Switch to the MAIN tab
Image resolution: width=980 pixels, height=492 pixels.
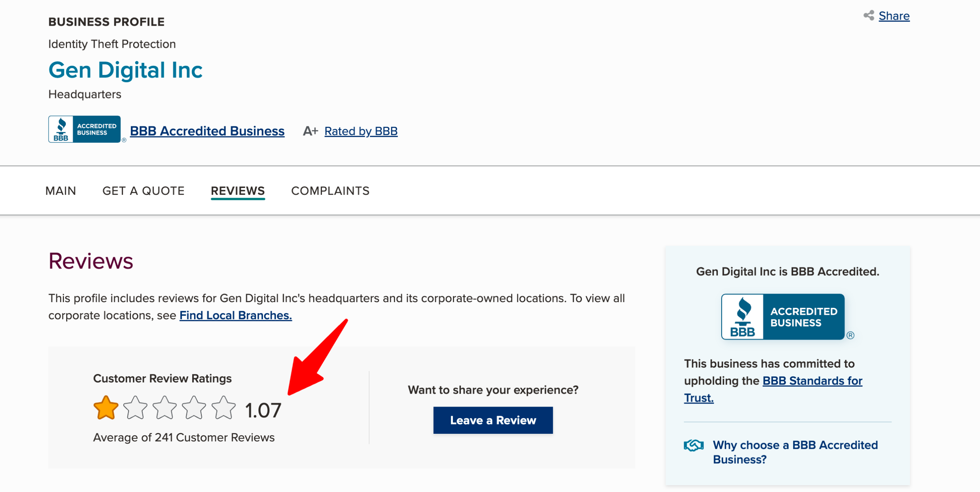coord(60,191)
